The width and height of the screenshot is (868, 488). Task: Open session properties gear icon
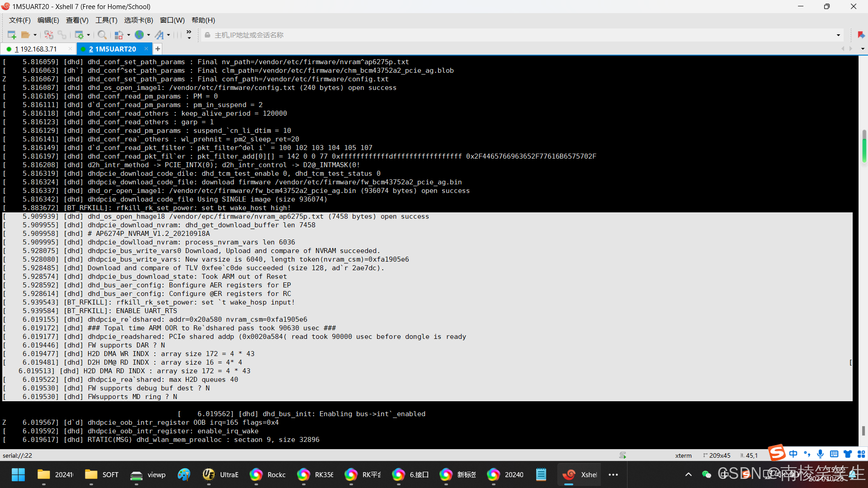[x=79, y=35]
